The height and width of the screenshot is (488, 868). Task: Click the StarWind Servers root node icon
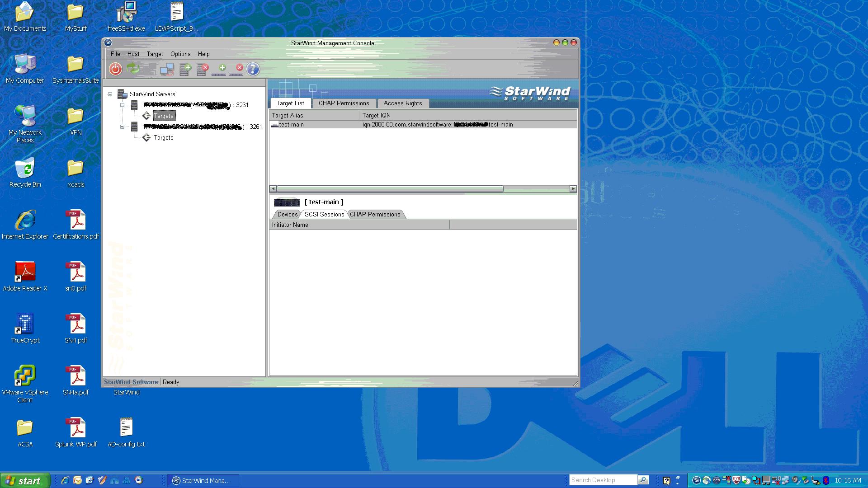coord(122,94)
